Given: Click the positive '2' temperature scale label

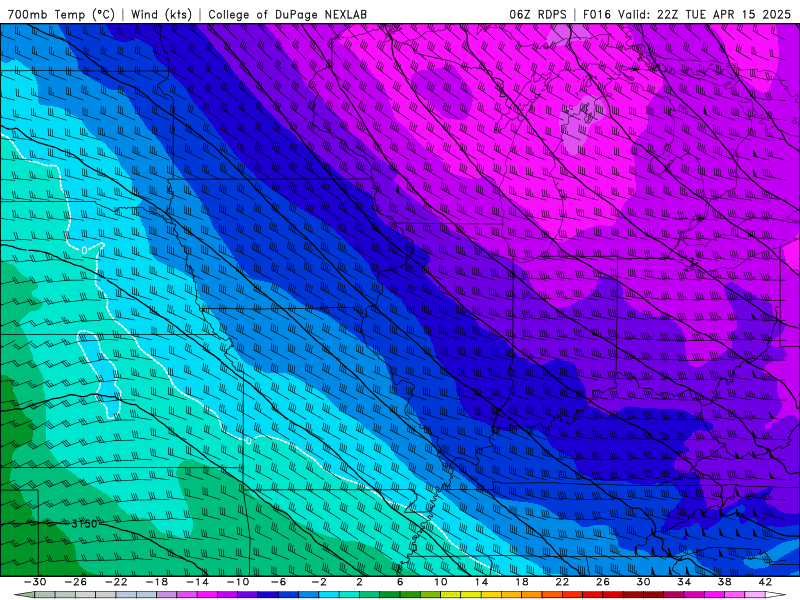Looking at the screenshot, I should tap(359, 582).
